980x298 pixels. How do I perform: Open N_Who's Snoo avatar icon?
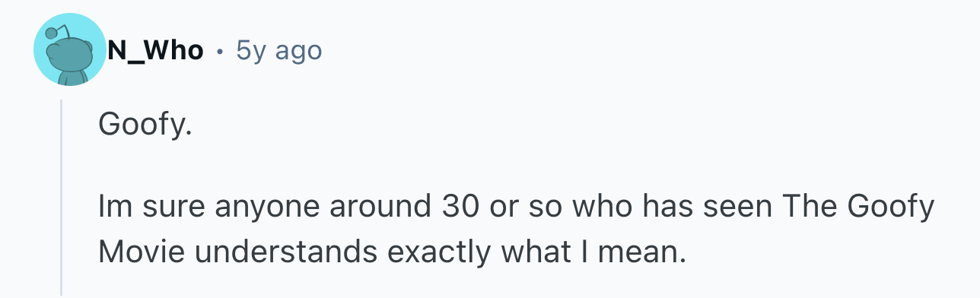click(x=69, y=51)
